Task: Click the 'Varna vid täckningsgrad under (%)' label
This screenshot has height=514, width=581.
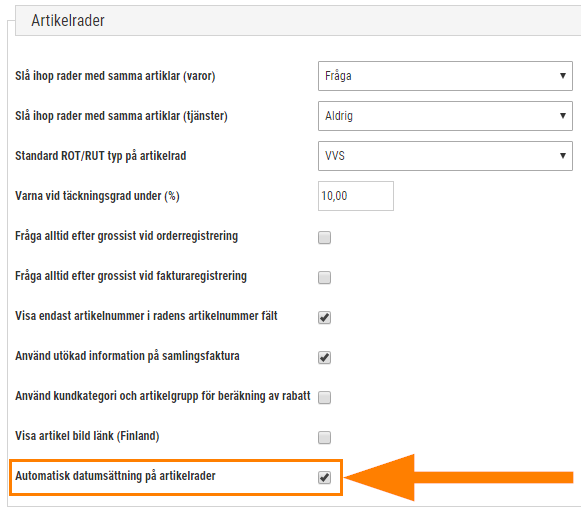Action: (x=97, y=196)
